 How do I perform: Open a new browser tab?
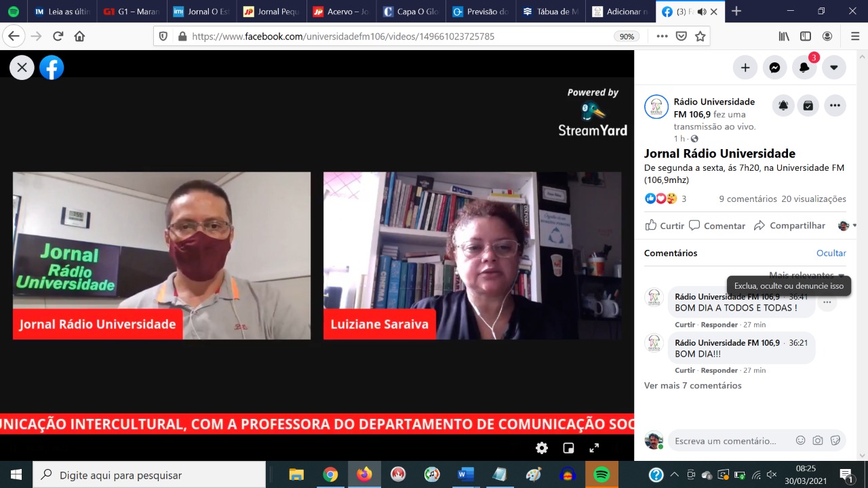coord(736,12)
